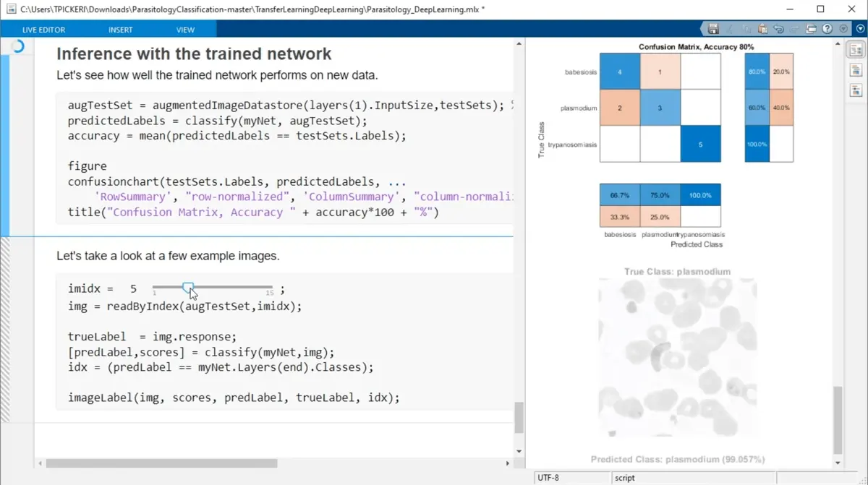Click the Redo arrow icon
The height and width of the screenshot is (485, 868).
(x=795, y=29)
